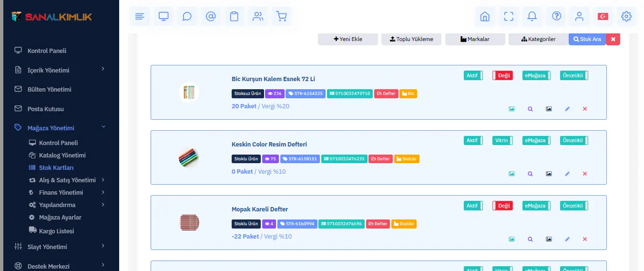
Task: Open the clipboard icon in top toolbar
Action: click(234, 17)
